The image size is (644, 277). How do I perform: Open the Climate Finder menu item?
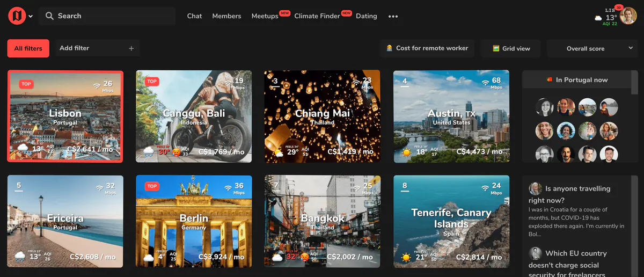click(317, 16)
